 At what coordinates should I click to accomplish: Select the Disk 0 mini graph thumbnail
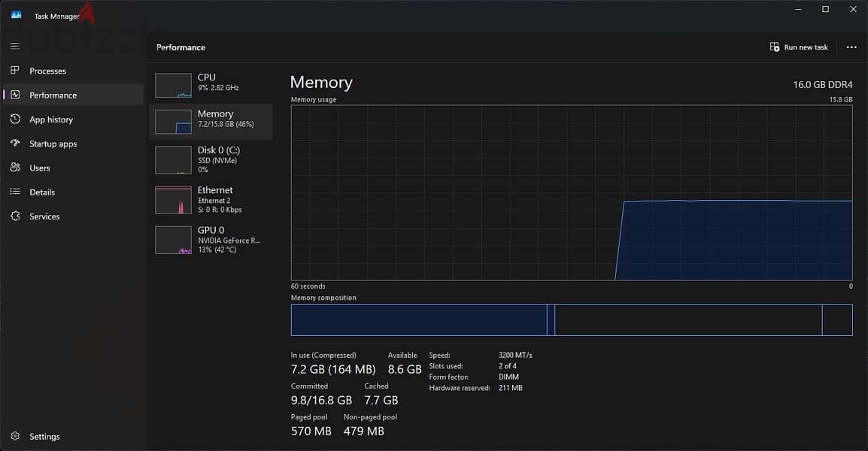173,160
